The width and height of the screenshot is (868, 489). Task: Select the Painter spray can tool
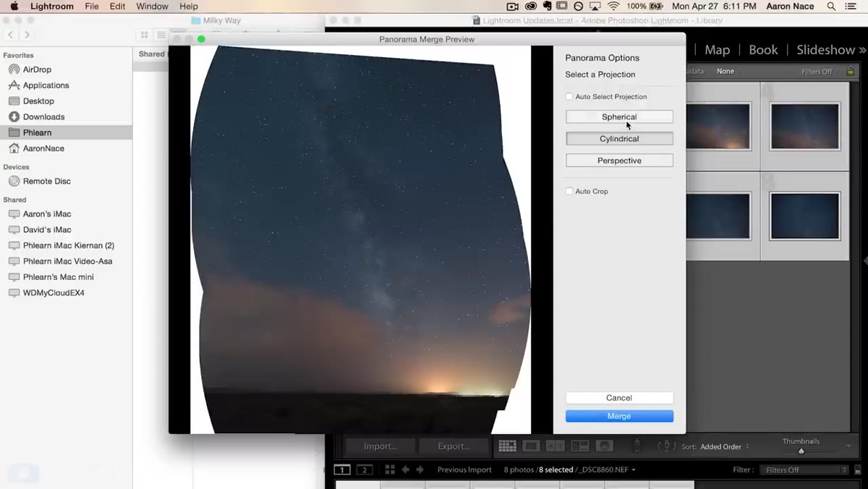click(x=637, y=446)
